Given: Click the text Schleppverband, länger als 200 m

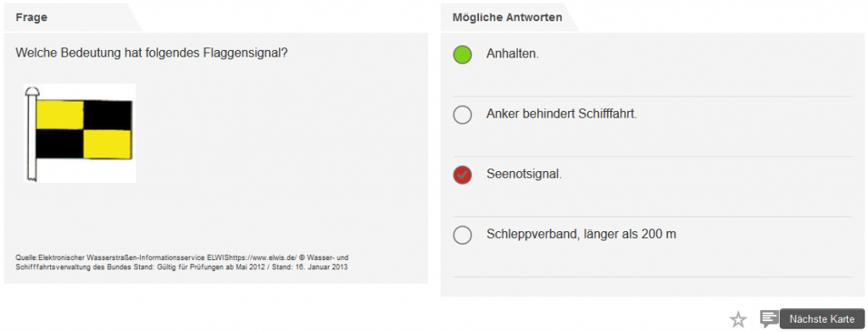Looking at the screenshot, I should click(581, 234).
